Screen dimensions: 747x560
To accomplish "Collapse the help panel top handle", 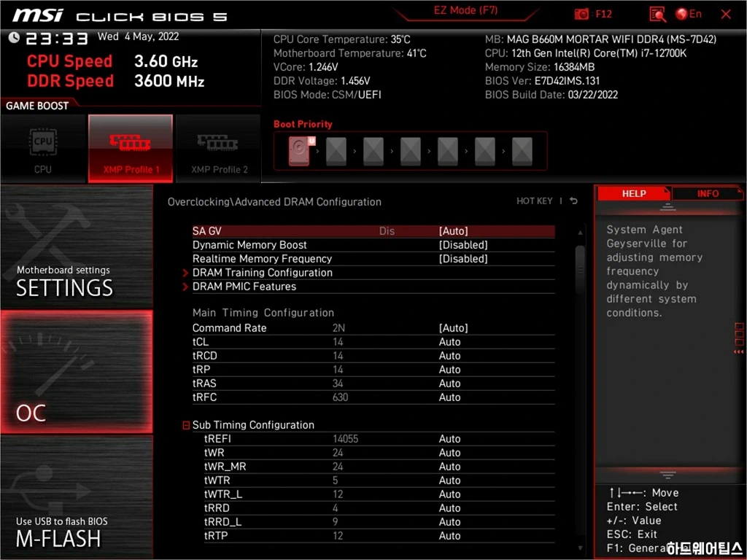I will click(667, 207).
